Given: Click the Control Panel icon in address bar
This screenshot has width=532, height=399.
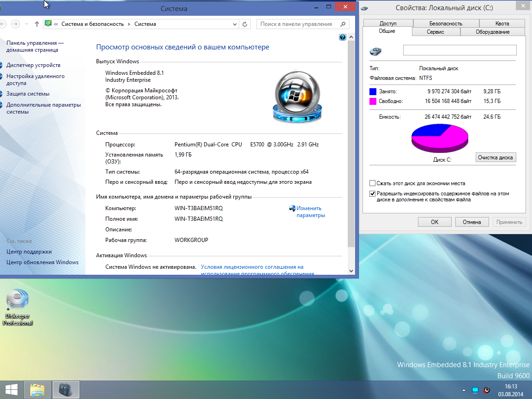Looking at the screenshot, I should [x=48, y=24].
